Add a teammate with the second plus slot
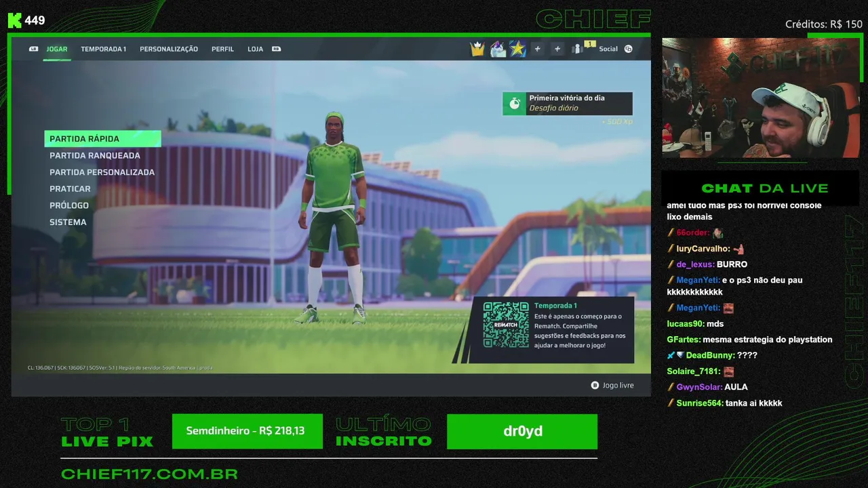868x488 pixels. pos(557,49)
